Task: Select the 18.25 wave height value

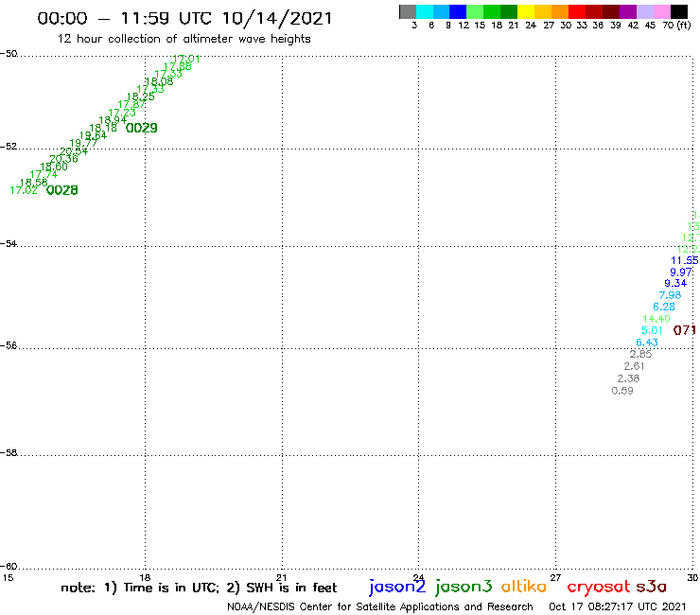Action: (141, 97)
